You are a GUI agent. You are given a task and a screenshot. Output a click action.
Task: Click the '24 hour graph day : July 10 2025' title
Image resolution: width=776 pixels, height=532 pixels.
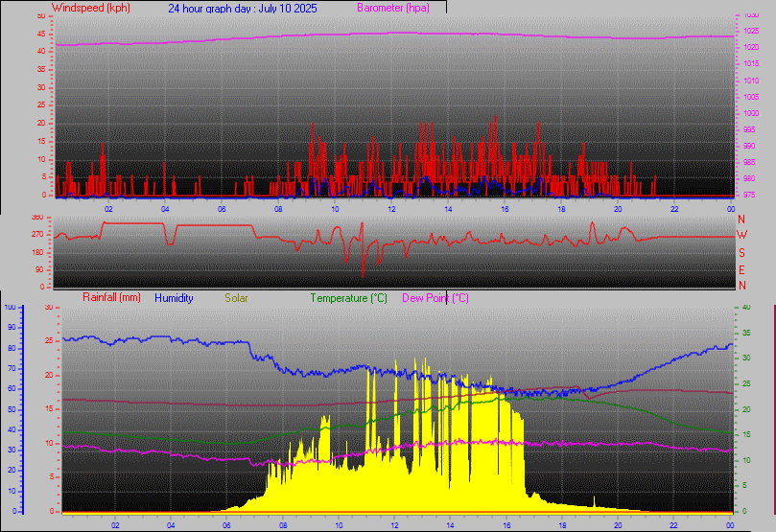(x=243, y=9)
